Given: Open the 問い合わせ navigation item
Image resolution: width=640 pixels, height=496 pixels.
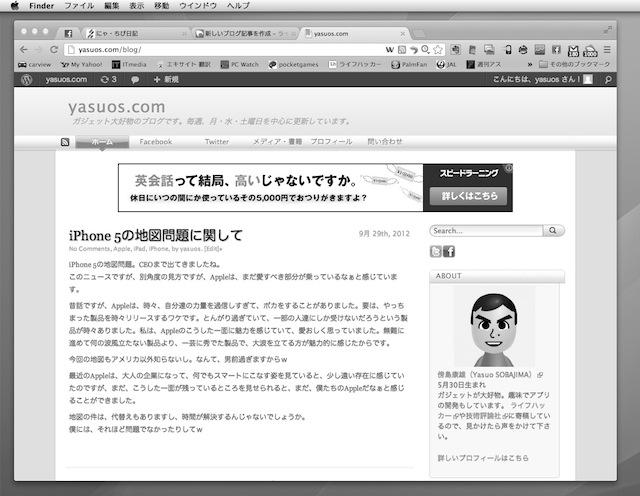Looking at the screenshot, I should pos(385,142).
